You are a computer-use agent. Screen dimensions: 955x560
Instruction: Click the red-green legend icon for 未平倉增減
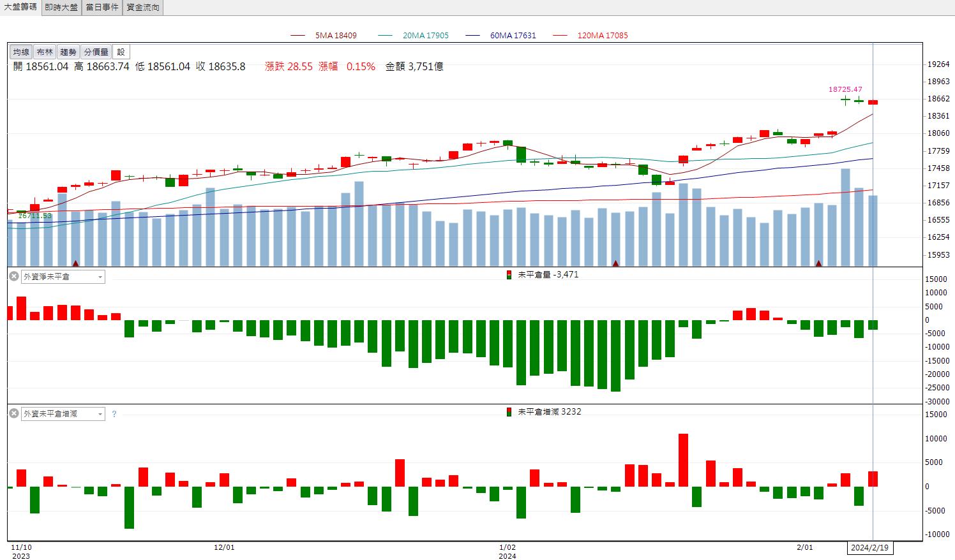(x=509, y=412)
